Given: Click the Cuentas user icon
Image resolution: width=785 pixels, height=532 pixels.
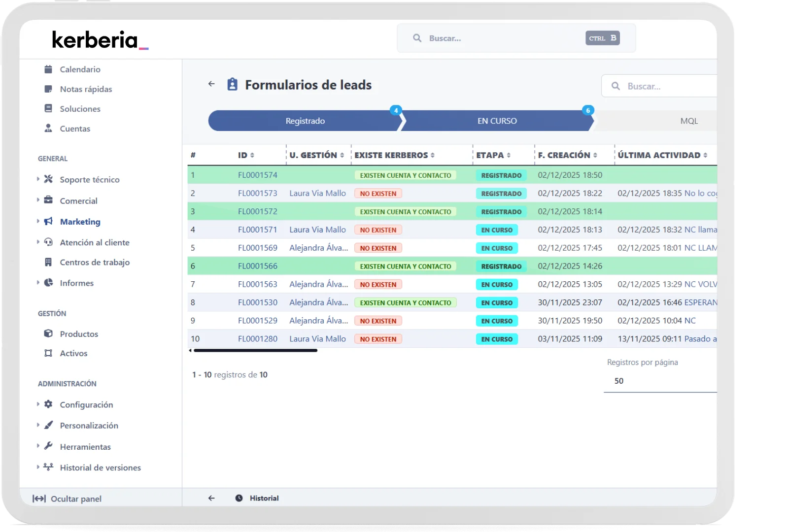Looking at the screenshot, I should tap(48, 128).
